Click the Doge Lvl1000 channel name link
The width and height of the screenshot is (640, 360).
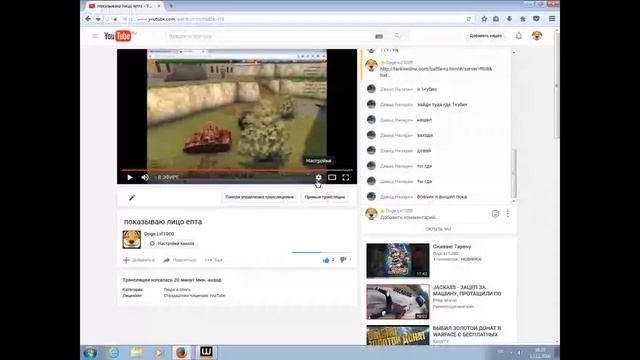(x=159, y=234)
